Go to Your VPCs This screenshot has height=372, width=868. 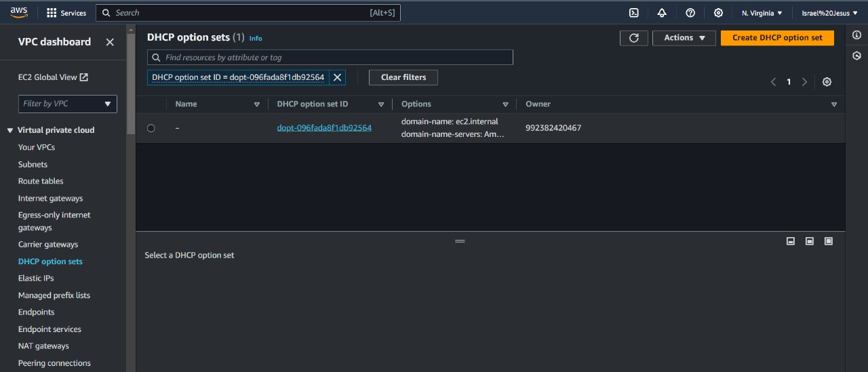point(37,147)
